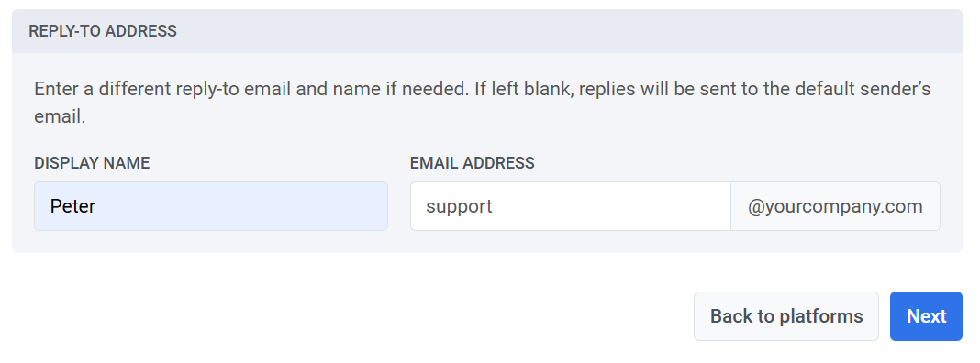
Task: Click the EMAIL ADDRESS field label
Action: pyautogui.click(x=472, y=163)
